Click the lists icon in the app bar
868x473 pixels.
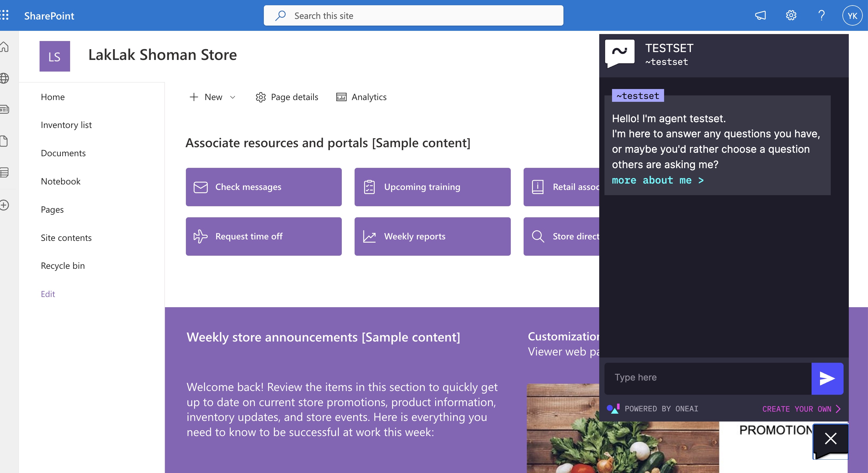point(4,172)
